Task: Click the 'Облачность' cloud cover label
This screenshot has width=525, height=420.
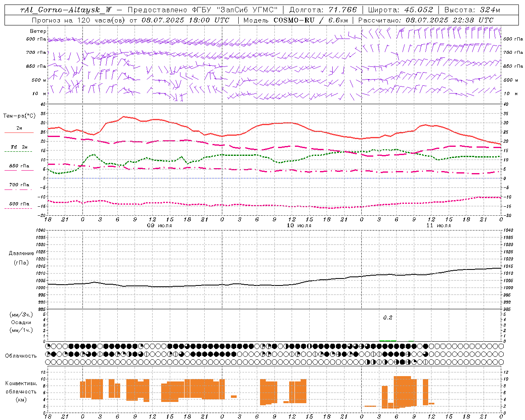Action: tap(21, 356)
